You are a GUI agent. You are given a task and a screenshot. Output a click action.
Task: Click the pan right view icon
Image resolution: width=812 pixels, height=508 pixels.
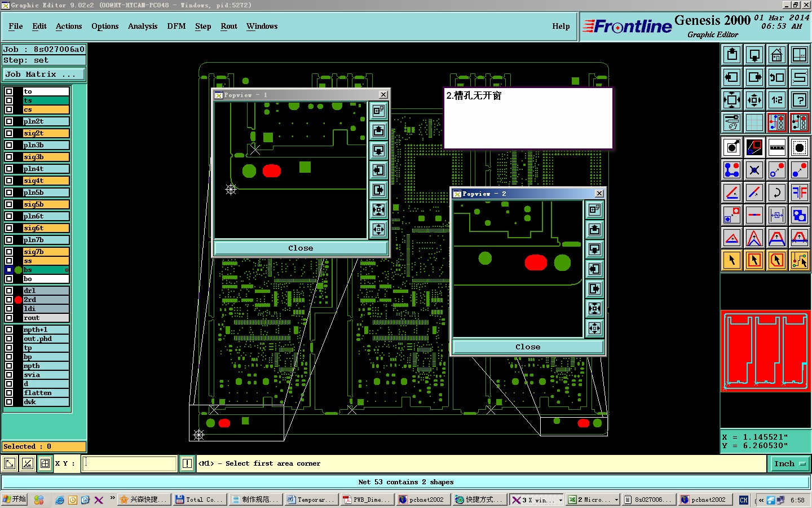[754, 77]
